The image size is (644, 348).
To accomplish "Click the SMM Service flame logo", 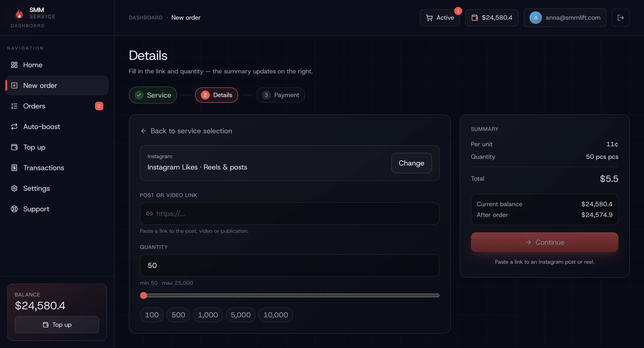I will pyautogui.click(x=19, y=14).
